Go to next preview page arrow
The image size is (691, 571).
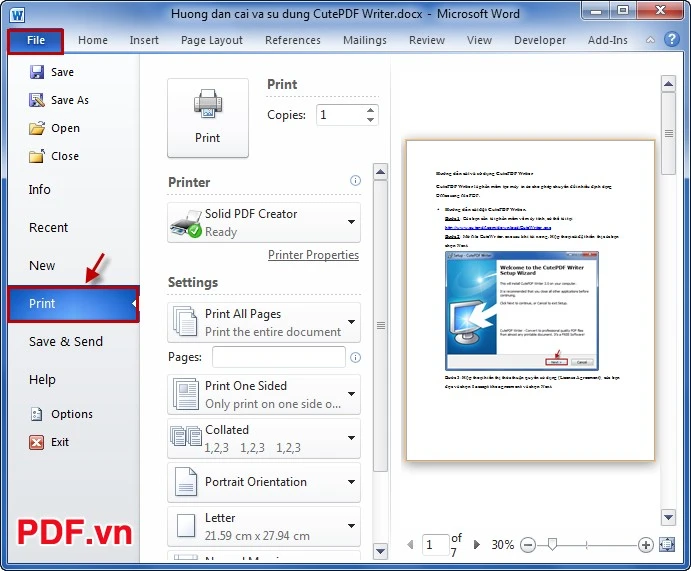[476, 545]
